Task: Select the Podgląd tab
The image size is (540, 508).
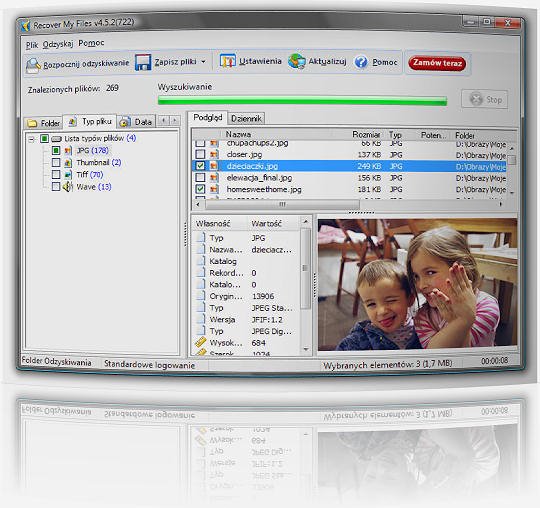Action: click(208, 117)
